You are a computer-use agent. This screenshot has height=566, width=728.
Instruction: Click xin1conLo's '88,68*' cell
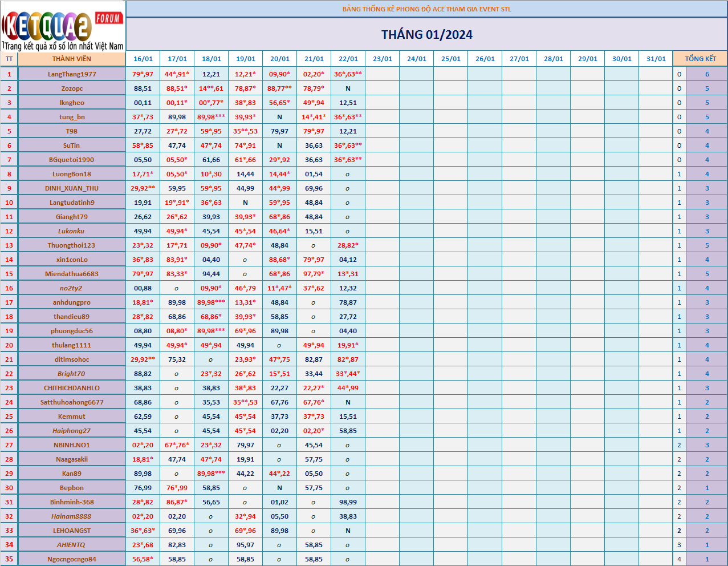point(280,260)
